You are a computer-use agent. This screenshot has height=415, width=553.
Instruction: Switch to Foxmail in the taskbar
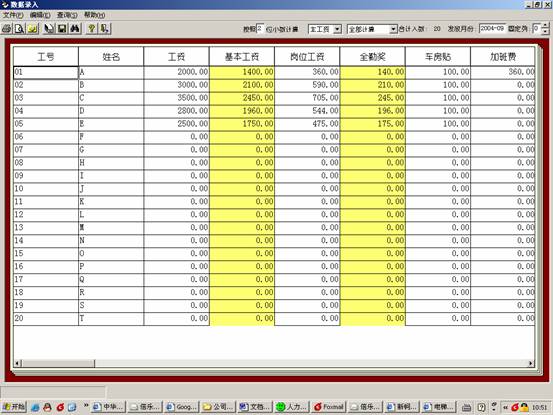(x=329, y=407)
